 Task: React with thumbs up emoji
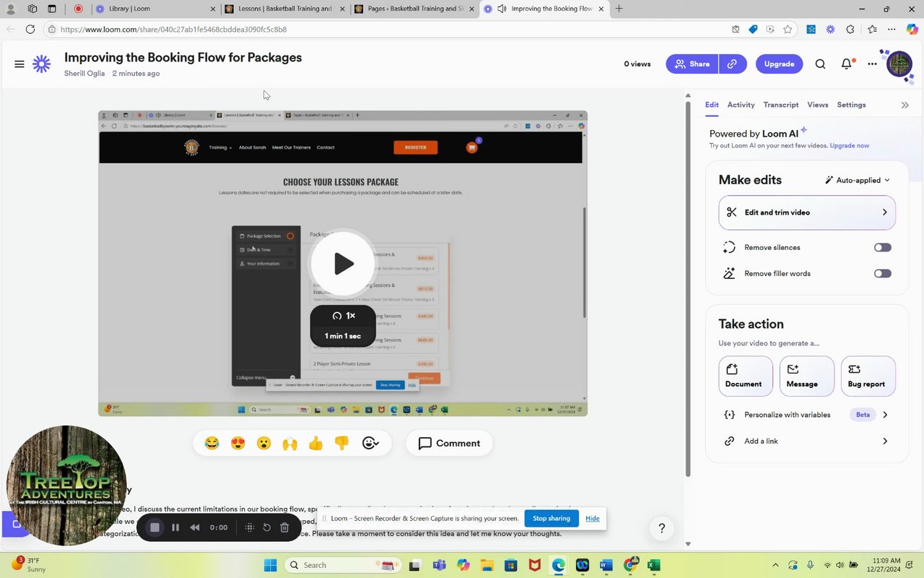315,443
